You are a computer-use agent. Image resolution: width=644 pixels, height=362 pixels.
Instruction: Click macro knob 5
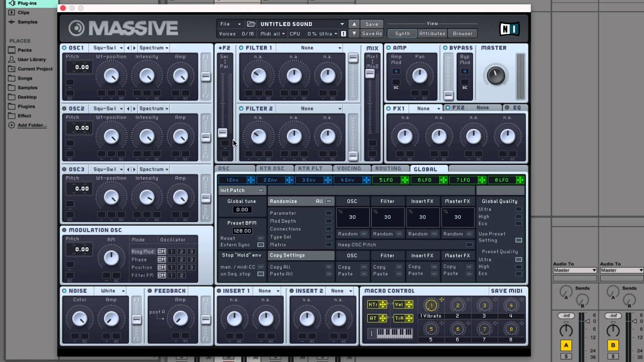click(x=431, y=329)
